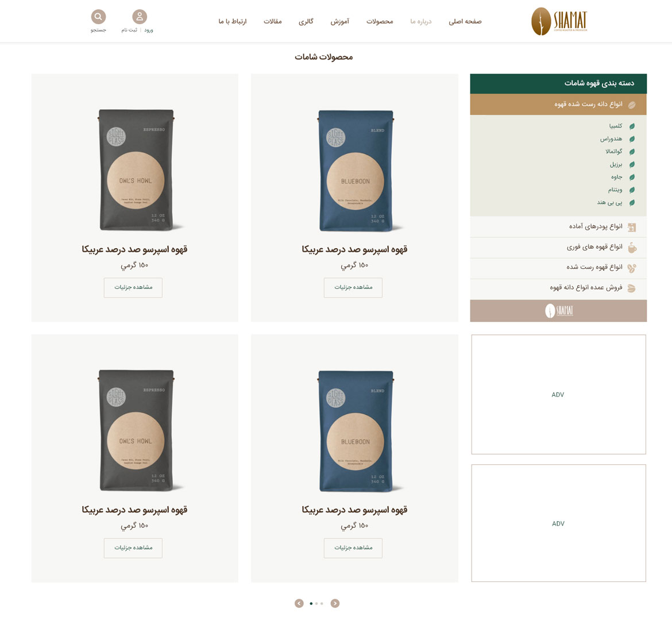Select the second pagination dot
Image resolution: width=672 pixels, height=632 pixels.
click(x=316, y=603)
